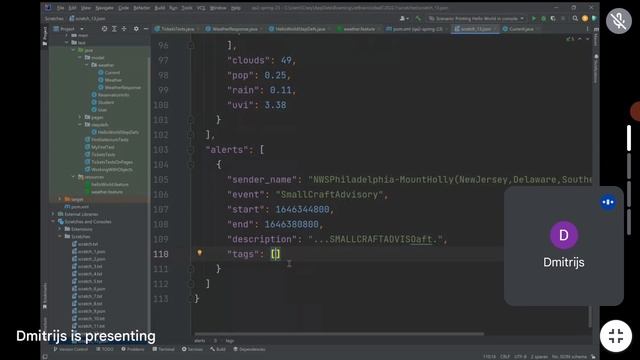Open the File menu
The width and height of the screenshot is (640, 360).
coord(60,8)
